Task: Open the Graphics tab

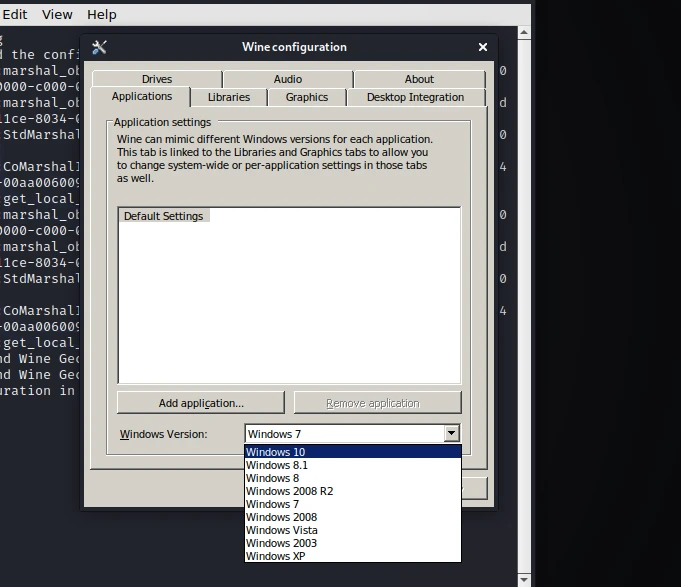Action: coord(307,97)
